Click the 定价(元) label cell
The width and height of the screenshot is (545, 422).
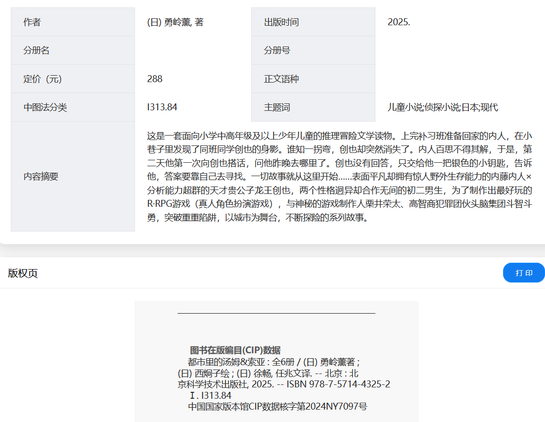point(73,79)
